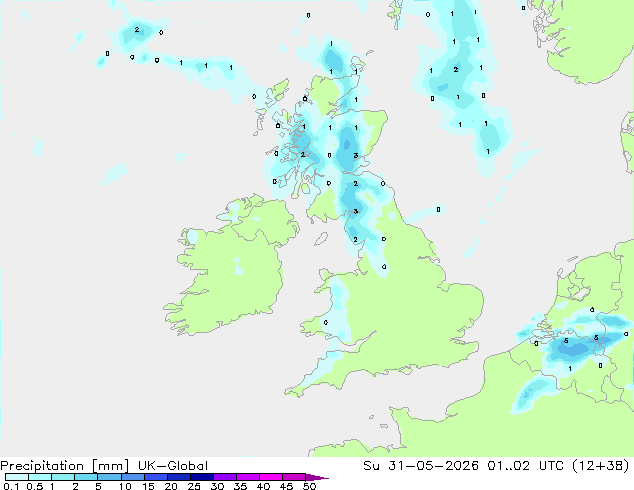
Task: Click the legend swatch between 1 and 2
Action: (x=63, y=477)
